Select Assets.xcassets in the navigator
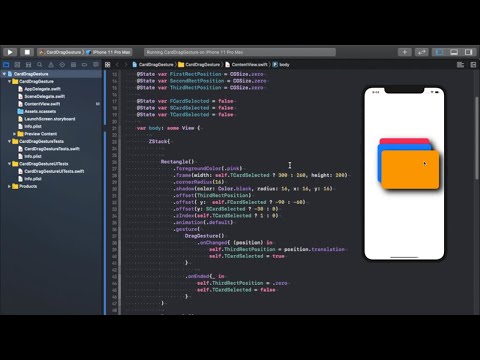Image resolution: width=480 pixels, height=360 pixels. 40,111
